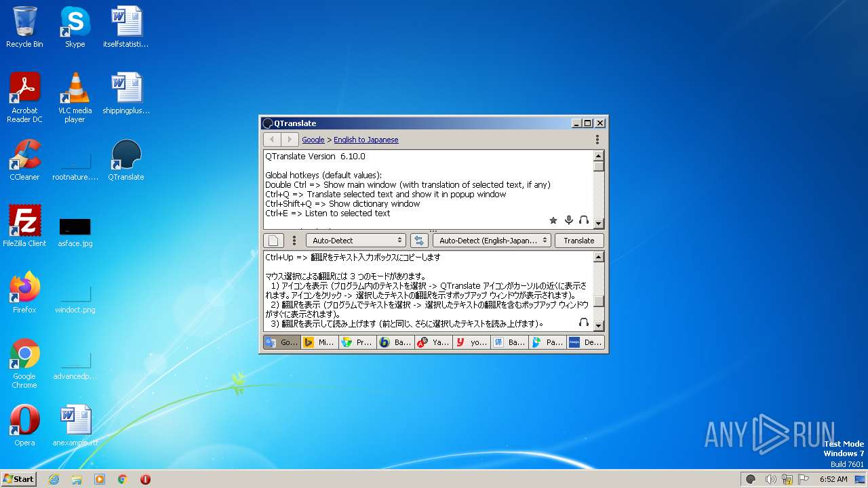The height and width of the screenshot is (488, 868).
Task: Select the Skype desktop shortcut
Action: [x=75, y=28]
